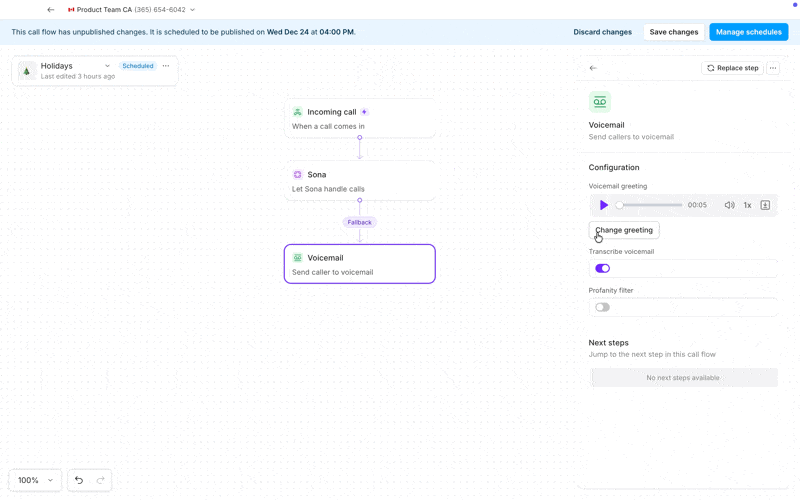Click the Configuration heading
Screen dimensions: 800x500
tap(614, 167)
